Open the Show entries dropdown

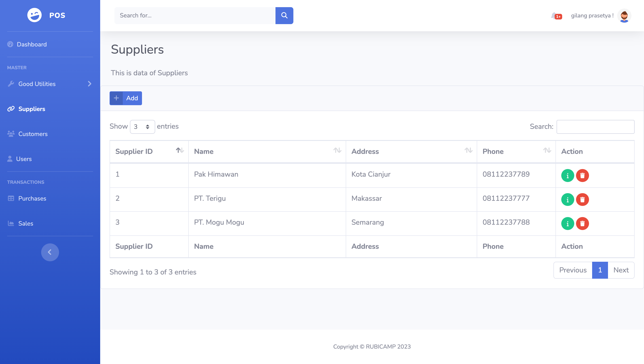142,127
